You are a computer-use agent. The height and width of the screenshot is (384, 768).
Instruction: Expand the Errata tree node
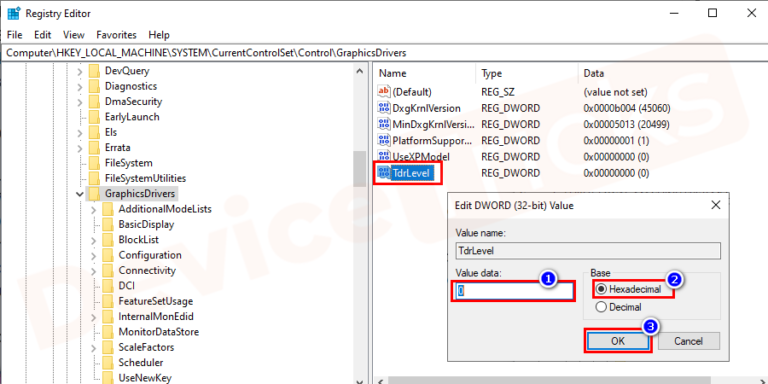(80, 148)
